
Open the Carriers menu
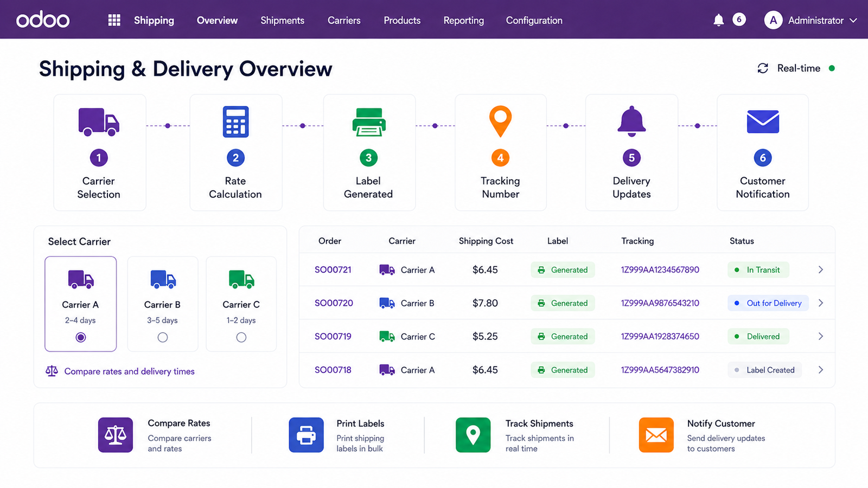[x=344, y=21]
